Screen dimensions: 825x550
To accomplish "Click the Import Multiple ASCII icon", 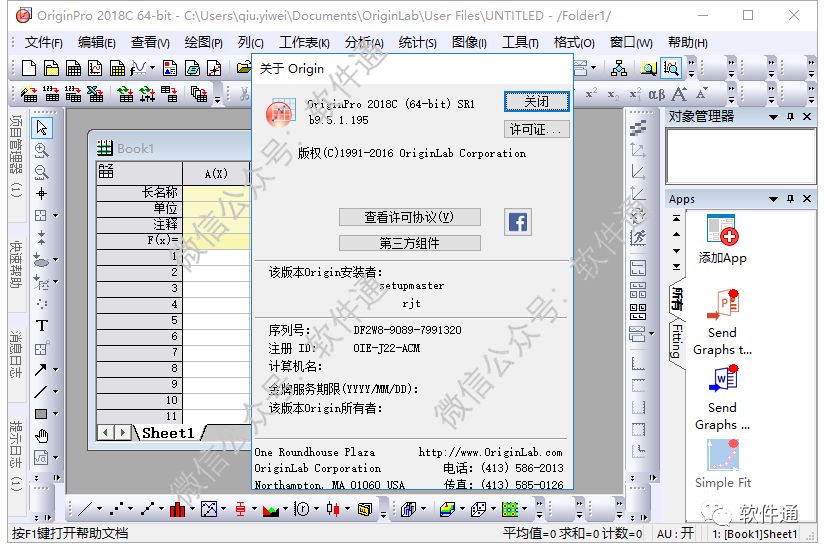I will click(73, 94).
